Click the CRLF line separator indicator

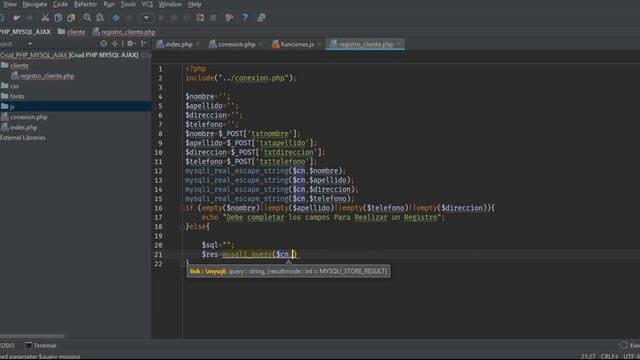(609, 356)
